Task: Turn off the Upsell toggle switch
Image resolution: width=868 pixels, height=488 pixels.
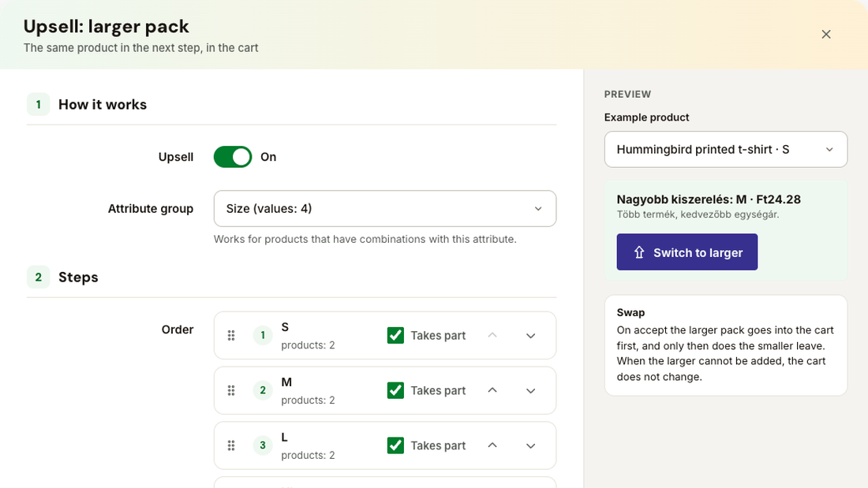Action: (233, 157)
